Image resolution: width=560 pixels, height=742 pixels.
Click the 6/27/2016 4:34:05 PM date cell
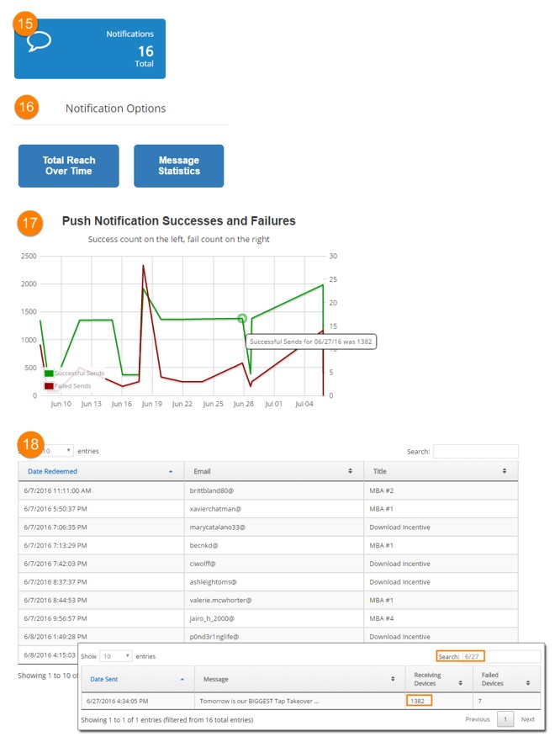[138, 701]
